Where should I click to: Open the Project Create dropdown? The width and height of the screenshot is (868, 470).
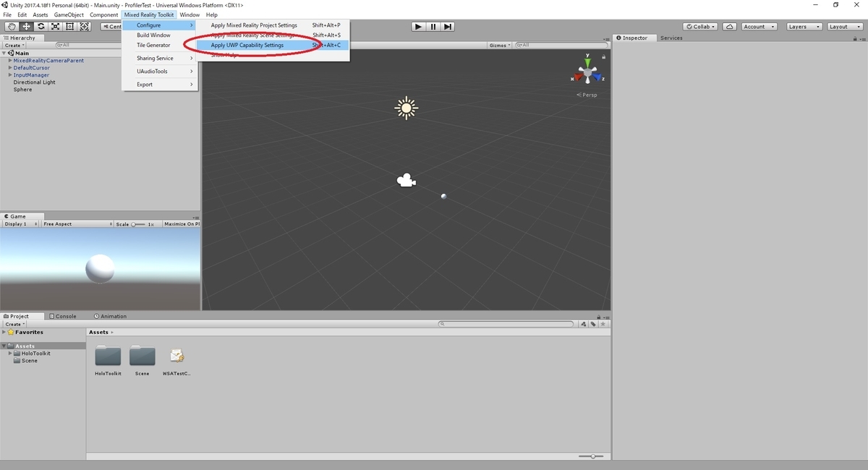click(14, 324)
